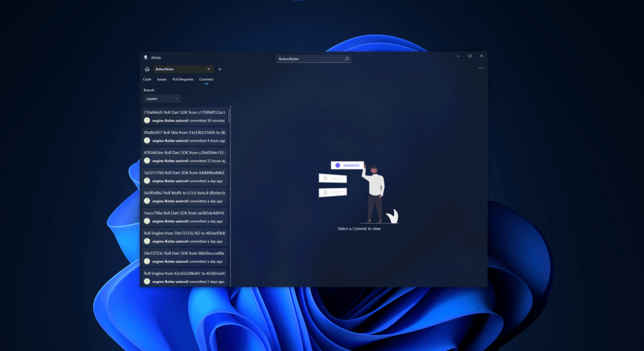This screenshot has height=351, width=644.
Task: Click avatar on commit 710af46d5
Action: 147,121
